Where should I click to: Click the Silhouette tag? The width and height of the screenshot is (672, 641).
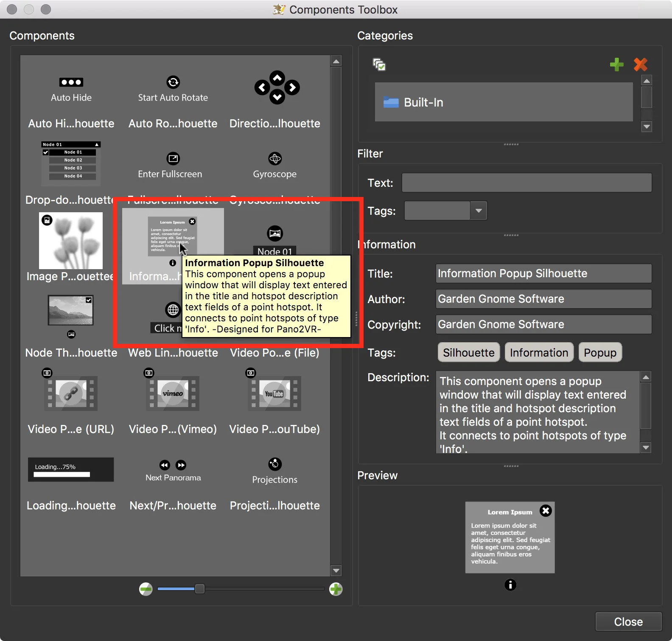[x=469, y=352]
